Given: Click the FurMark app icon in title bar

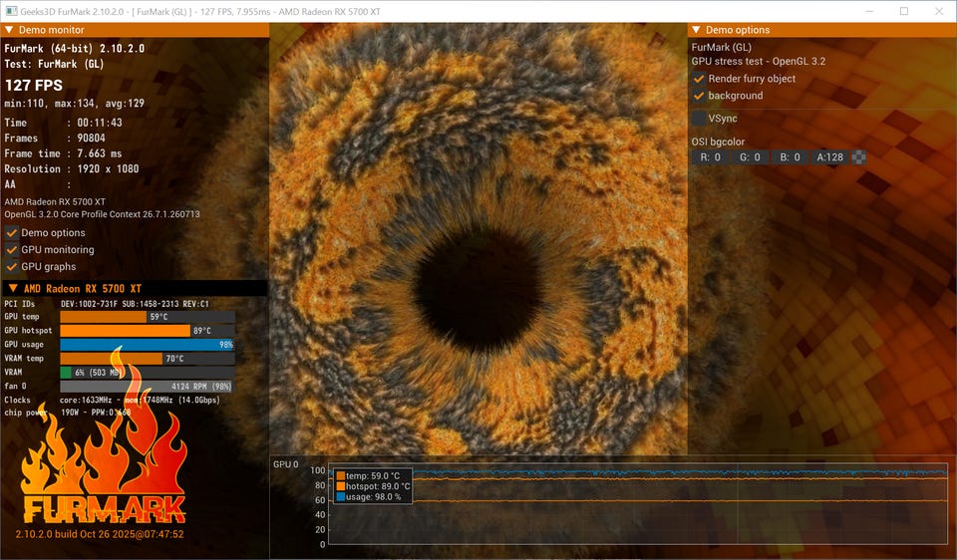Looking at the screenshot, I should (11, 12).
